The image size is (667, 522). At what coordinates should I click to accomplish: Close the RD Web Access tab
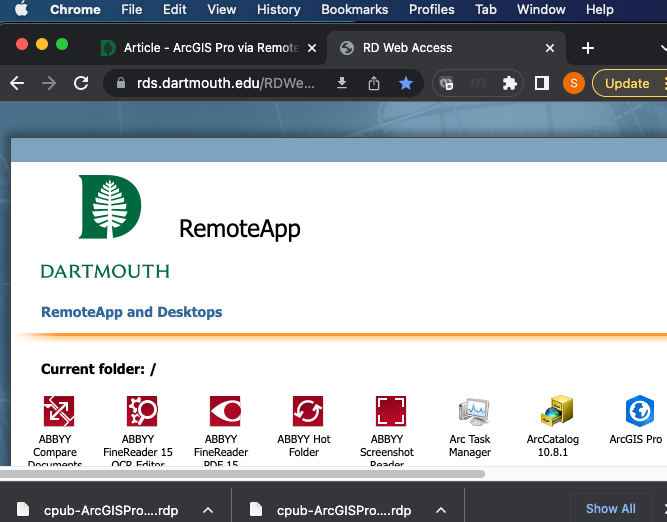click(550, 48)
